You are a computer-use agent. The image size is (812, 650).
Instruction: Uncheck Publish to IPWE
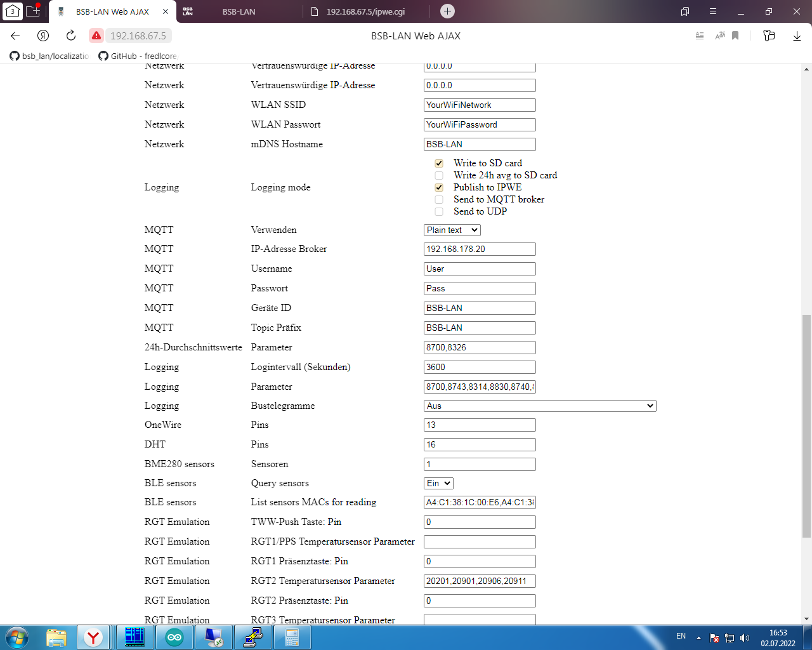(x=439, y=187)
